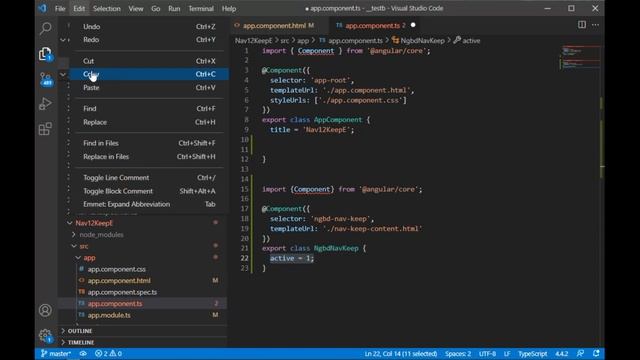Click TypeScript version 4.4.2
Viewport: 640px width, 360px height.
pyautogui.click(x=562, y=353)
